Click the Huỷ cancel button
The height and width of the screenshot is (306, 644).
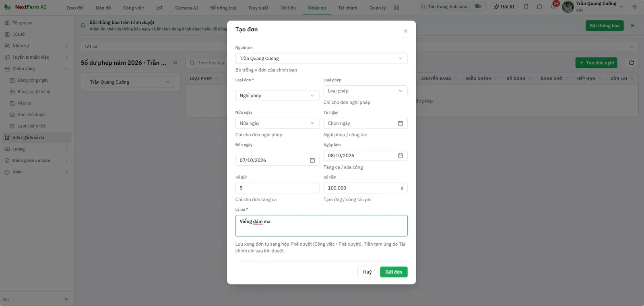(367, 272)
